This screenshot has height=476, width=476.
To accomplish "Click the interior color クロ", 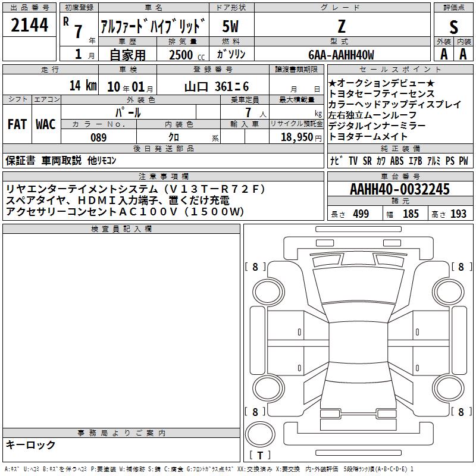I will pyautogui.click(x=174, y=137).
